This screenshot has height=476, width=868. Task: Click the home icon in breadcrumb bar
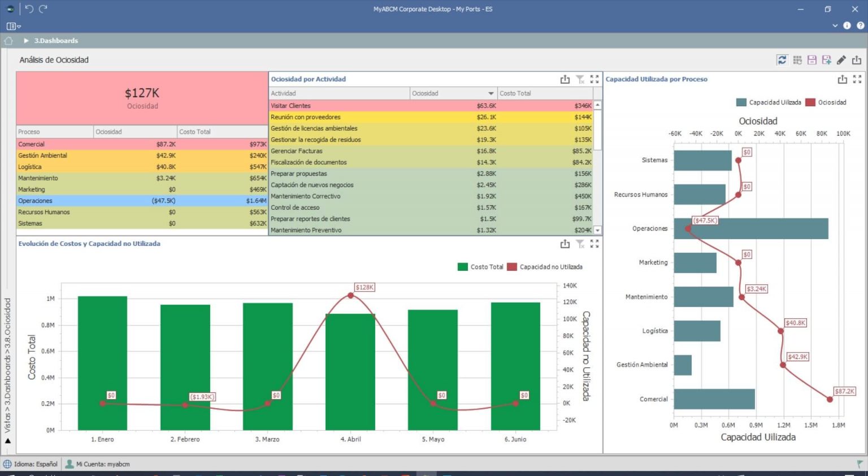click(8, 41)
